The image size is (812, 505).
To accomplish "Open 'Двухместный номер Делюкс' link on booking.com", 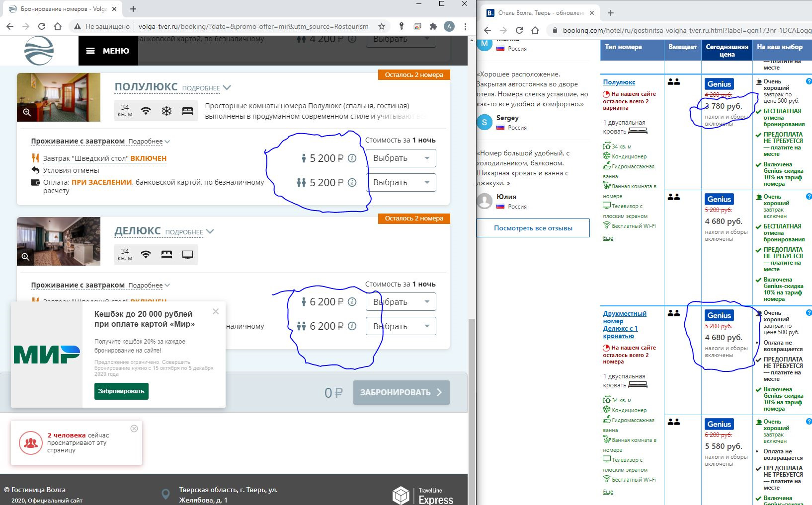I will pyautogui.click(x=625, y=325).
